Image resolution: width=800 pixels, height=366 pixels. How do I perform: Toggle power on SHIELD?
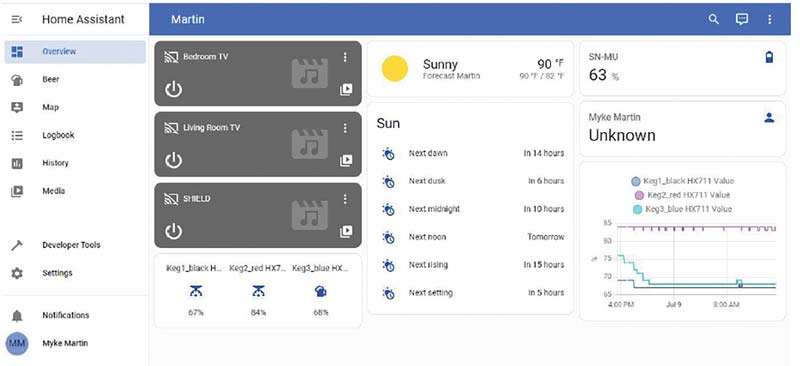(173, 231)
